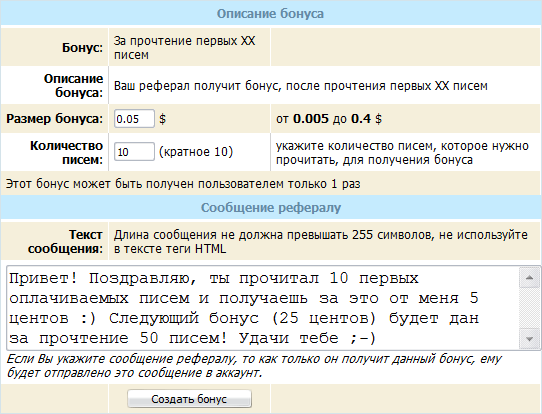Click the textarea scrollbar down arrow
Image resolution: width=542 pixels, height=414 pixels.
529,339
